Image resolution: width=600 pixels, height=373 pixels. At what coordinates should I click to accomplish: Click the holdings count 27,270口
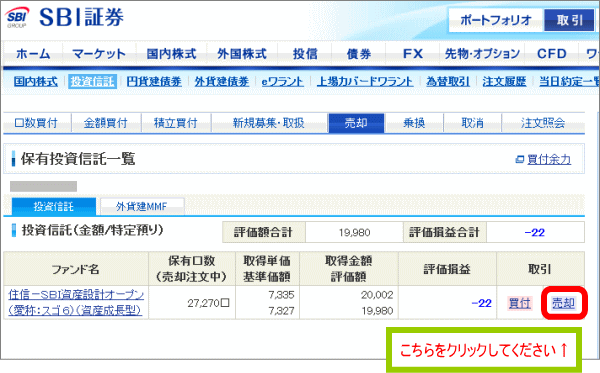pyautogui.click(x=209, y=303)
